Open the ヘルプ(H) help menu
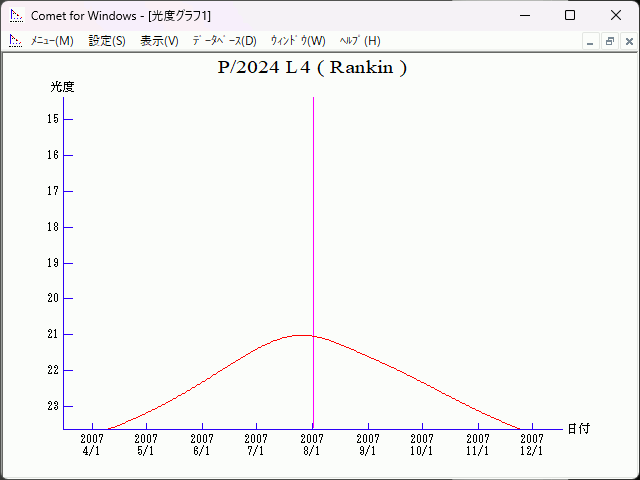The width and height of the screenshot is (640, 480). coord(360,41)
